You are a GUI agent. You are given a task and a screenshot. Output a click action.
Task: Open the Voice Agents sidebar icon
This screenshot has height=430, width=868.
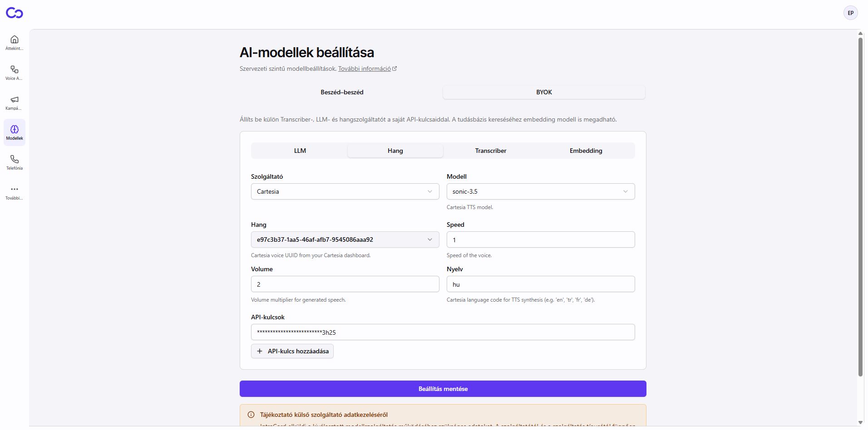pos(15,69)
